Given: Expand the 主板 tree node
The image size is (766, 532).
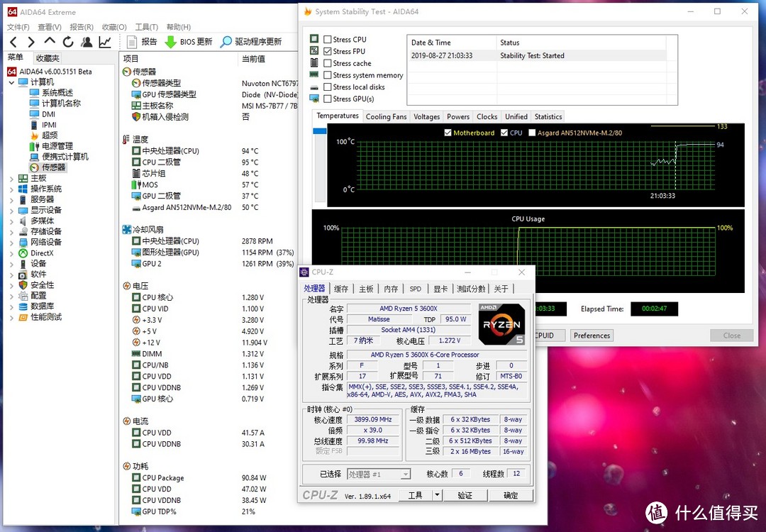Looking at the screenshot, I should click(x=12, y=179).
